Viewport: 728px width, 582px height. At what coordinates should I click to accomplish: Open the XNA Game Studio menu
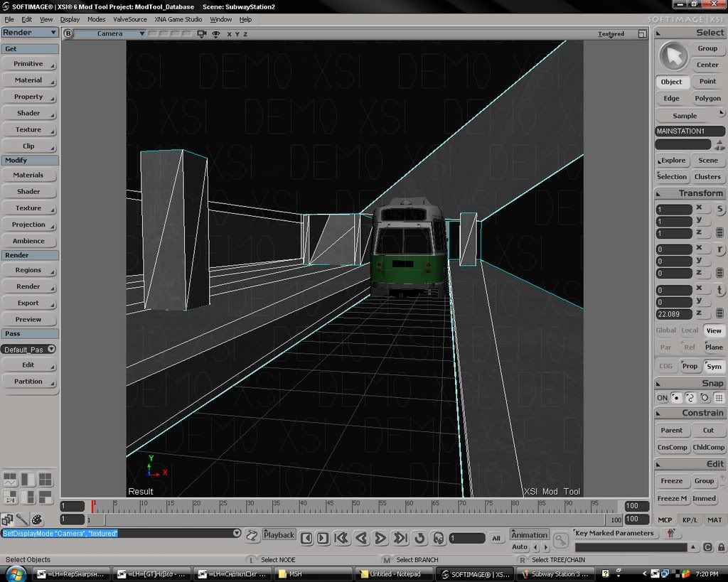pos(178,19)
